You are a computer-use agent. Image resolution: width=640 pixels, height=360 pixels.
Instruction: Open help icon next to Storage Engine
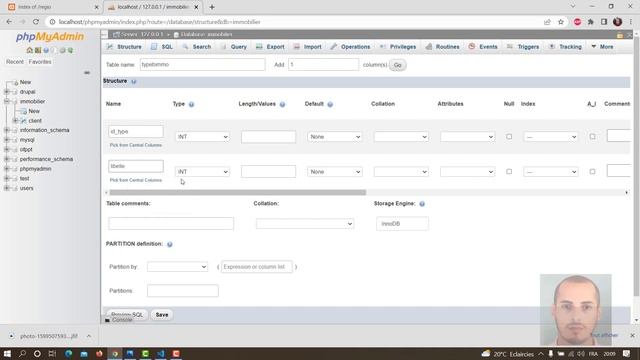tap(422, 204)
